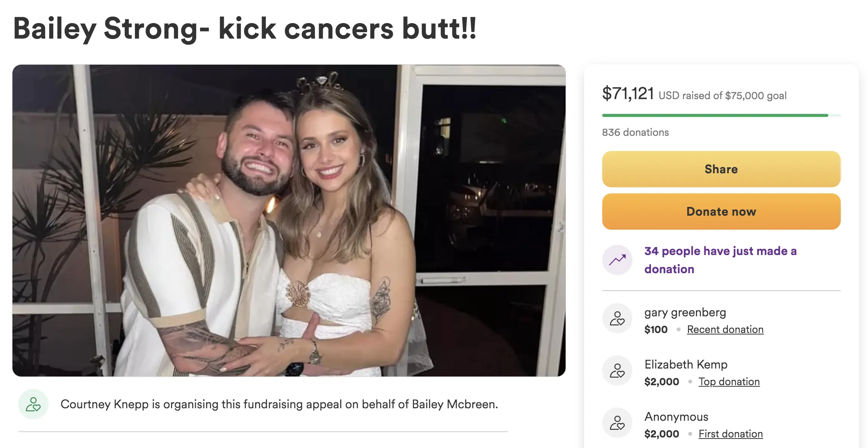Click gary greenberg's donor avatar icon
This screenshot has height=448, width=868.
tap(617, 319)
